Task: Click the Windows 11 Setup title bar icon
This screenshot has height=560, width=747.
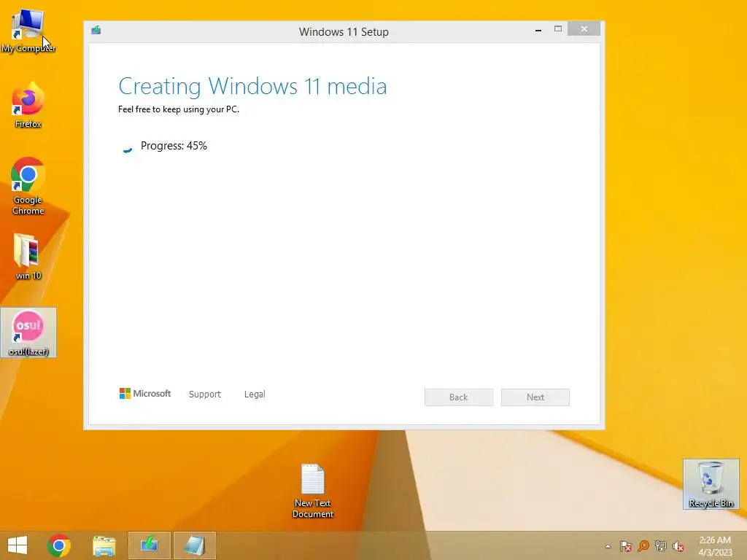Action: (x=96, y=31)
